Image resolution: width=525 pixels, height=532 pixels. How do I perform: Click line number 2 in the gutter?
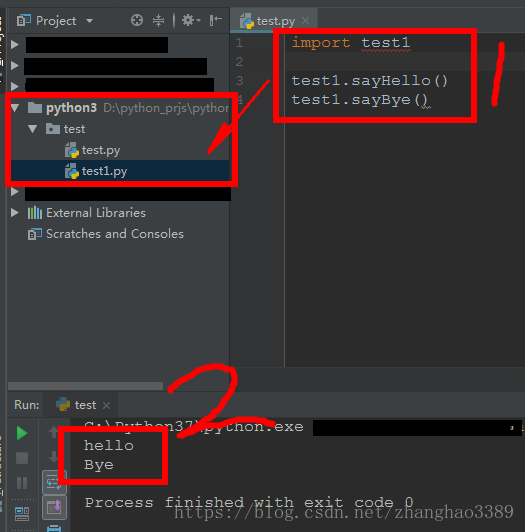tap(239, 62)
